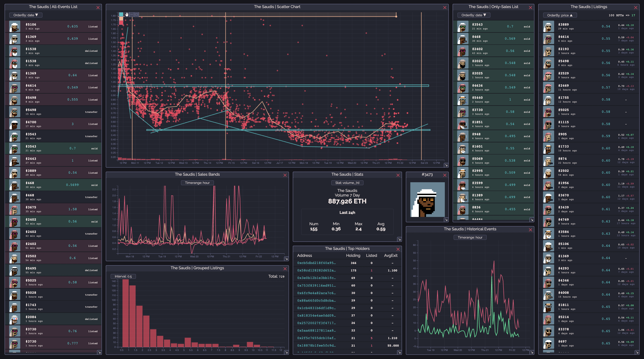Open OrderBy price dropdown in Listings panel
The image size is (644, 359).
pos(560,15)
